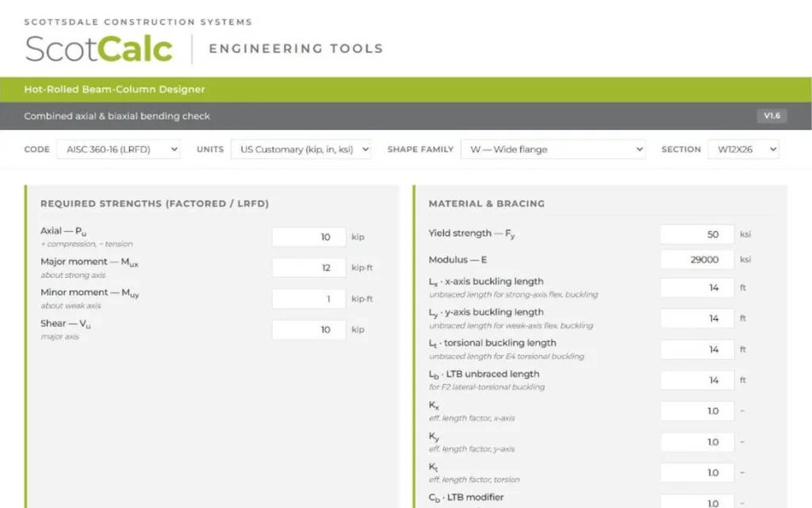The image size is (812, 508).
Task: Click the Major moment Mux input field
Action: pyautogui.click(x=309, y=267)
